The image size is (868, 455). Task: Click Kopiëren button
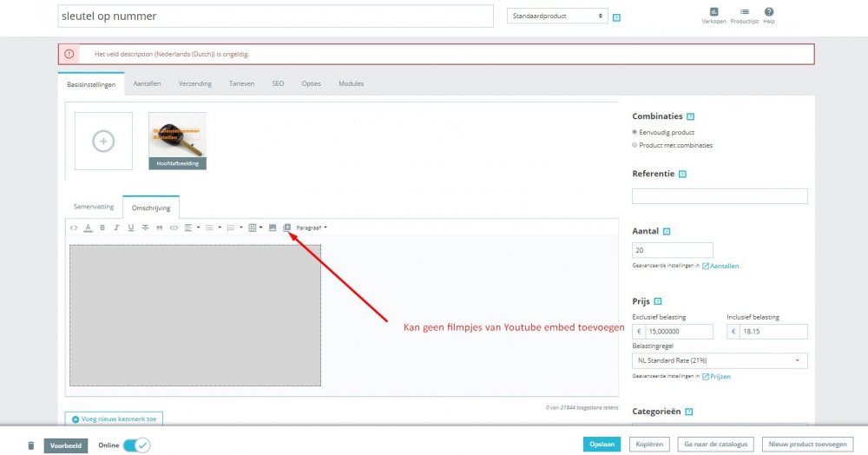pos(649,445)
